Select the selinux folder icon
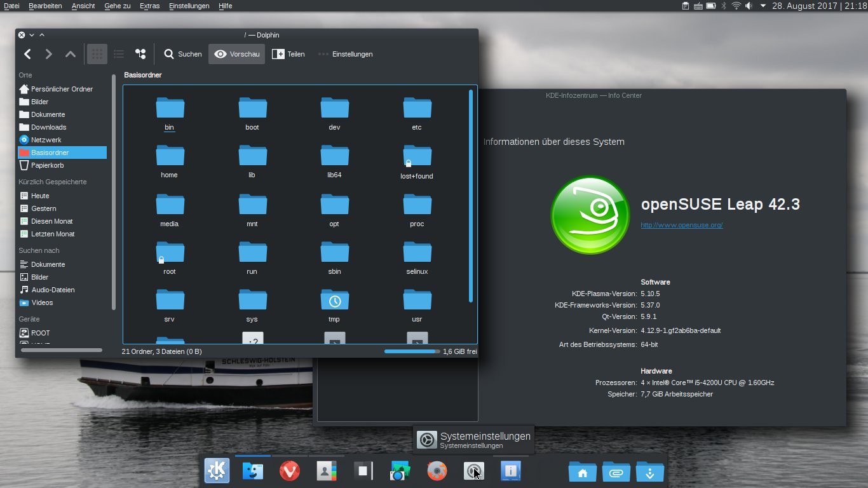 pyautogui.click(x=417, y=252)
